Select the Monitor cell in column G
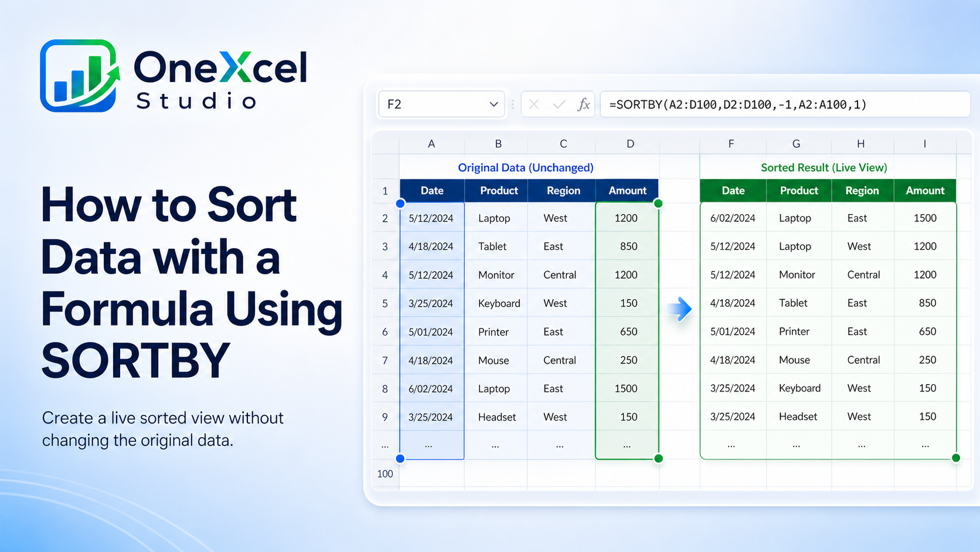Image resolution: width=980 pixels, height=552 pixels. point(798,275)
